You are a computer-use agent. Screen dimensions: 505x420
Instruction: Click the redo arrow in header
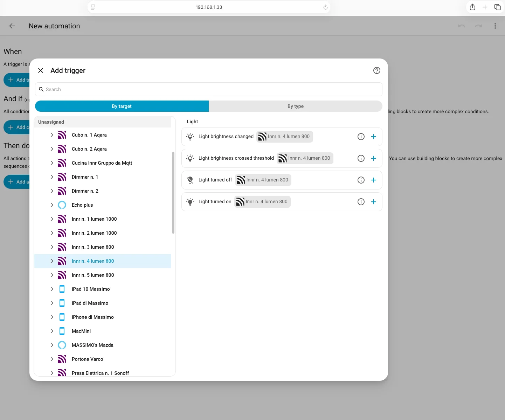coord(478,26)
